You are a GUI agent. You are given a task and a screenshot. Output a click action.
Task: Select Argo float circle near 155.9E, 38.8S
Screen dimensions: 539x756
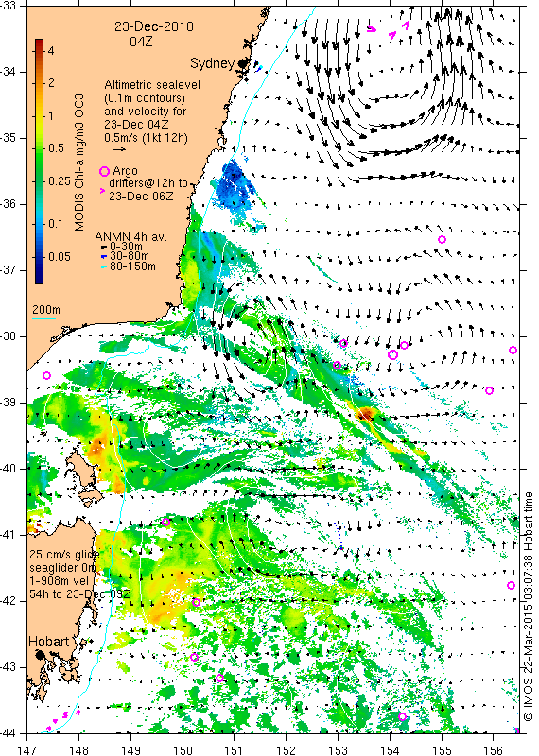(x=489, y=390)
